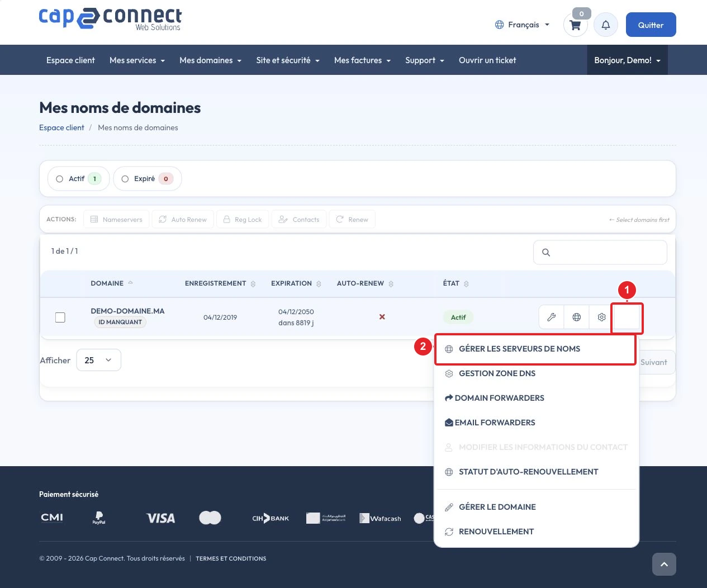The width and height of the screenshot is (707, 588).
Task: Open the Bonjour, Demo! account dropdown
Action: [x=627, y=60]
